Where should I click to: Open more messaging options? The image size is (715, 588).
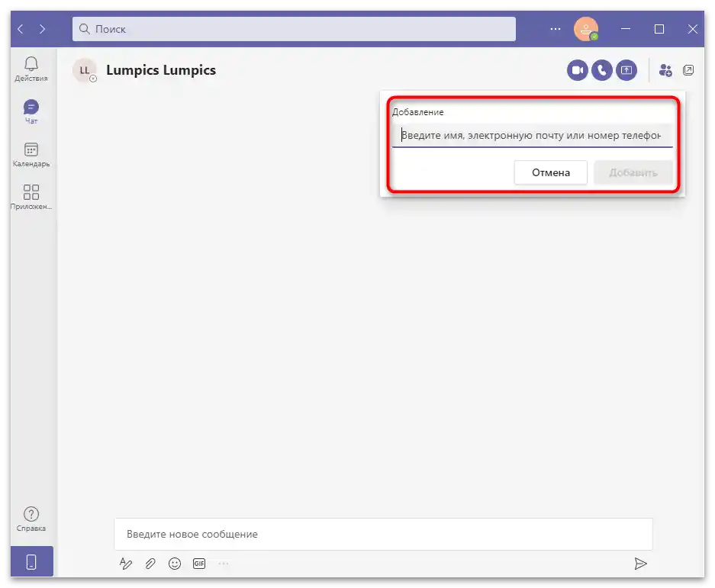tap(224, 564)
